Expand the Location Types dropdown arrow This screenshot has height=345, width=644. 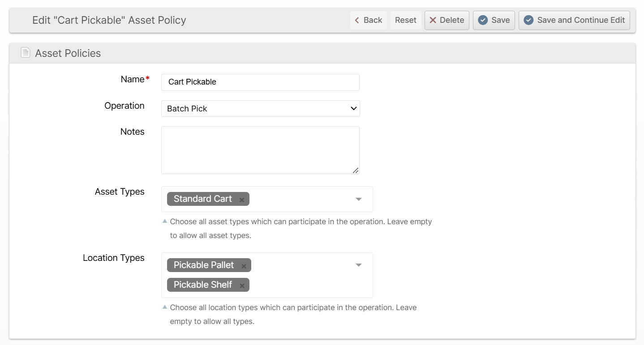tap(358, 265)
